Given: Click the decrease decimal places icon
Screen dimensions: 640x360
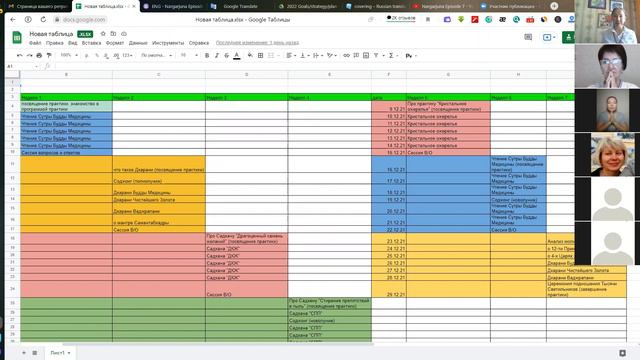Looking at the screenshot, I should 106,56.
